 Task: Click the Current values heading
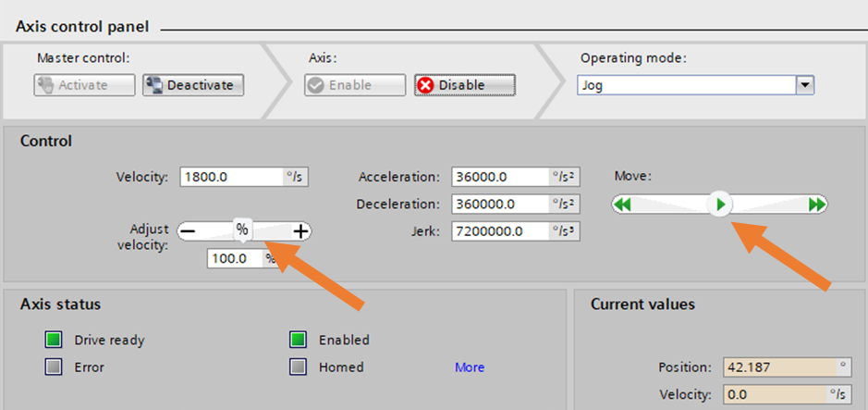point(642,304)
